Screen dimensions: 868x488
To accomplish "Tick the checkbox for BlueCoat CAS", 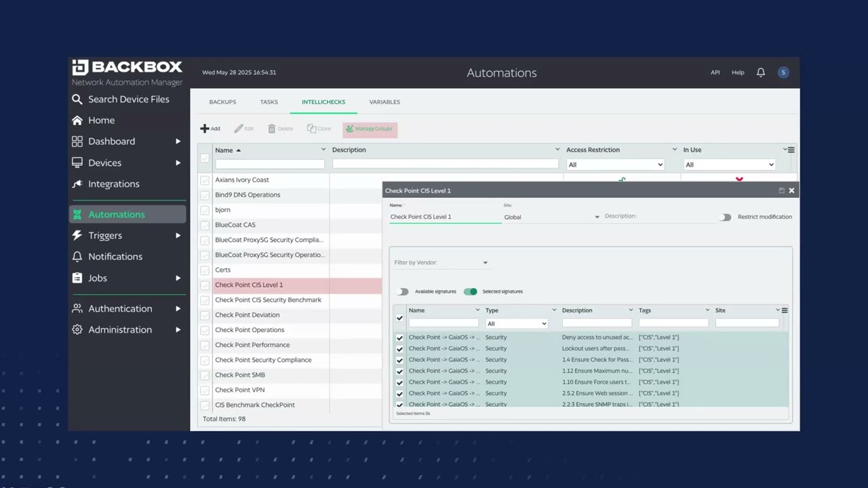I will coord(205,225).
